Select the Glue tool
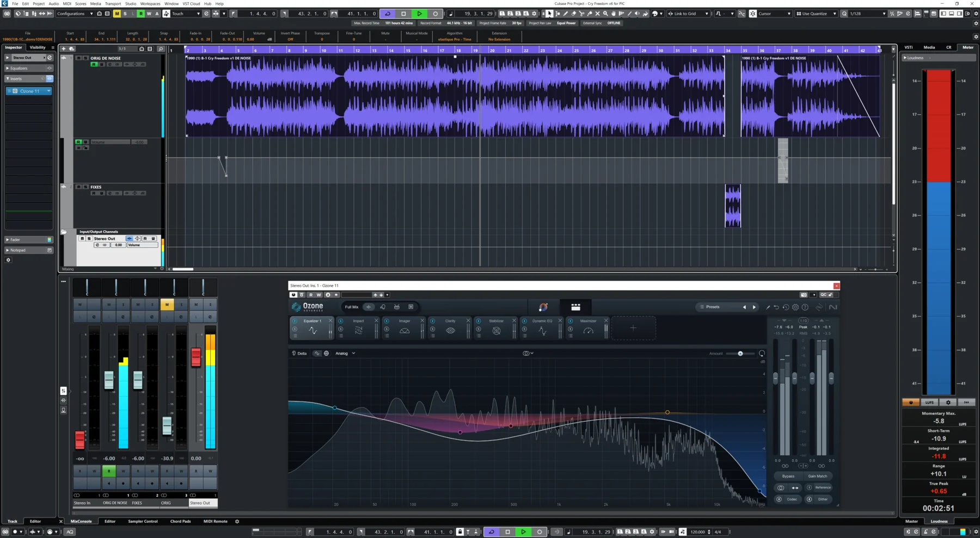 [x=590, y=14]
